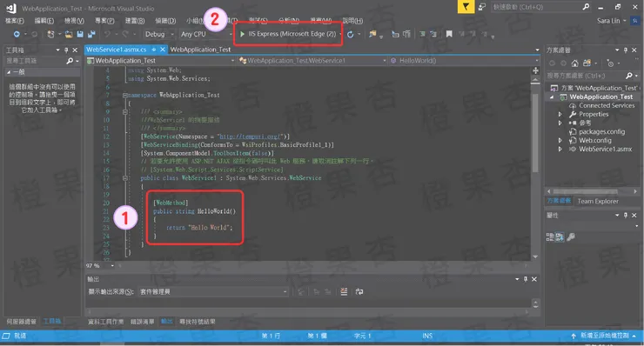Screen dimensions: 644x346
Task: Click the add to source control status button
Action: [603, 336]
